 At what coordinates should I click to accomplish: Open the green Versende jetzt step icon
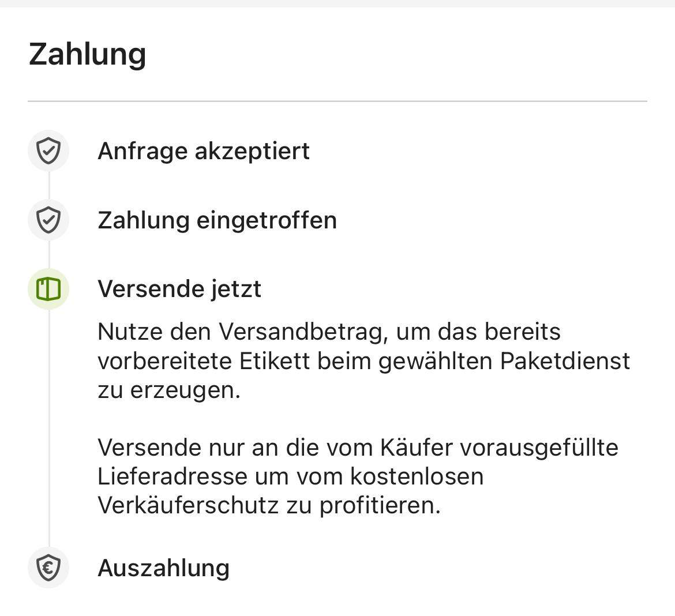pyautogui.click(x=48, y=288)
